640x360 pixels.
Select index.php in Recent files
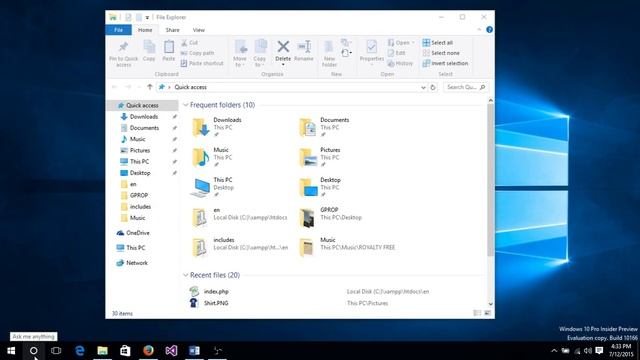tap(216, 291)
